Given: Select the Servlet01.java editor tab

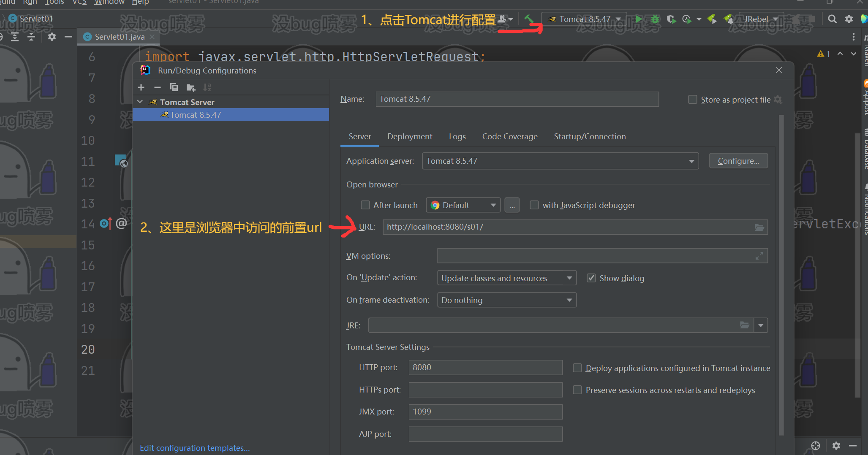Looking at the screenshot, I should click(x=120, y=37).
